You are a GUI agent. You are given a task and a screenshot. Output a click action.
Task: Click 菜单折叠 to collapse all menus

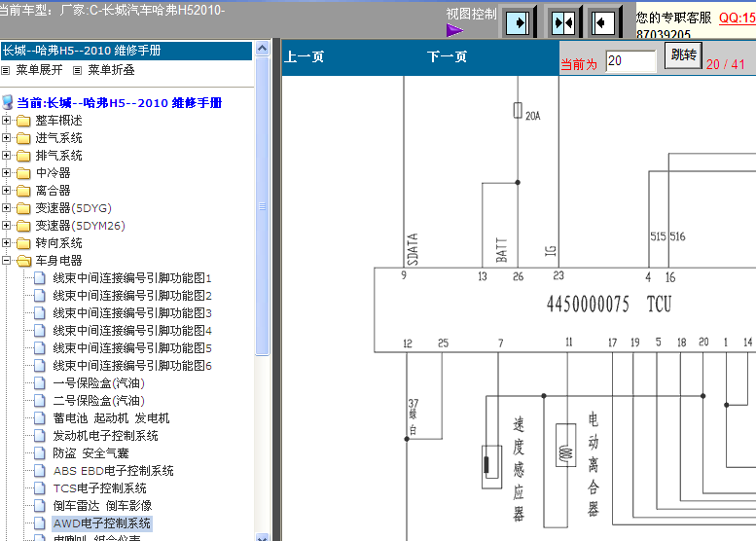(111, 70)
